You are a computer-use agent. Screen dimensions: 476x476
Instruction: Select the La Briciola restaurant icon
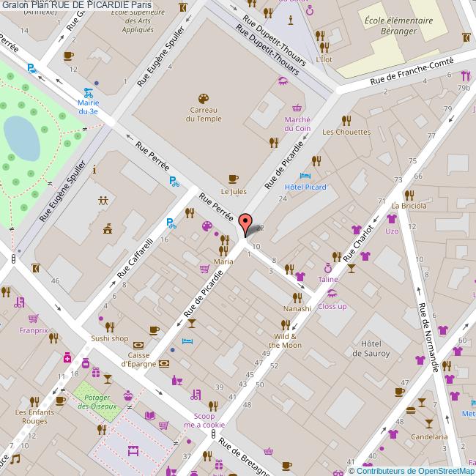409,195
